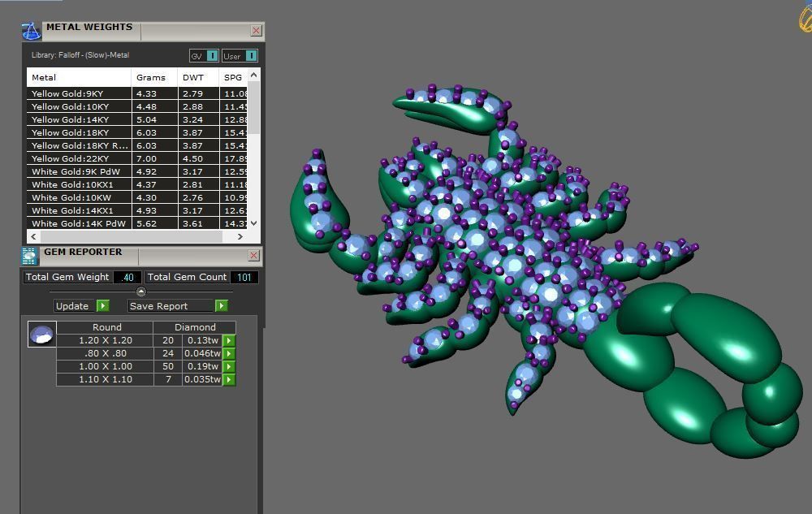Click the 1.10 X 1.10 size cell
This screenshot has width=812, height=514.
(x=105, y=379)
